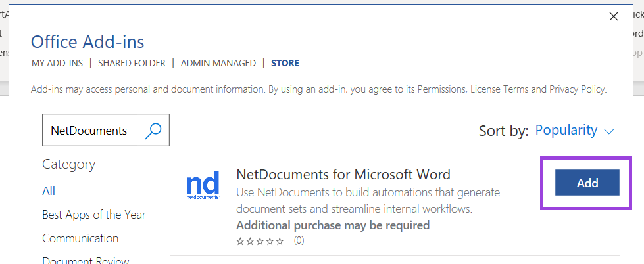Screen dimensions: 644x264
Task: Click the (0) review count
Action: [299, 240]
